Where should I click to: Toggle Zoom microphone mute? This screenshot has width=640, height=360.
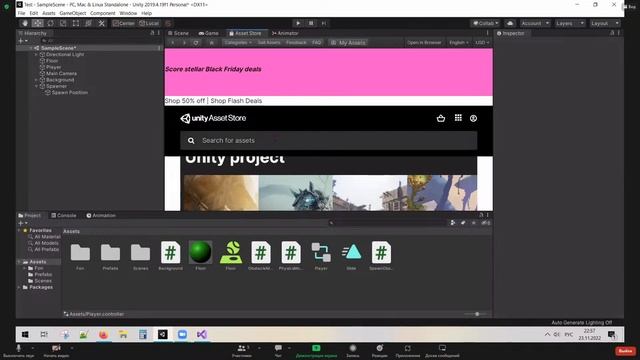(18, 350)
